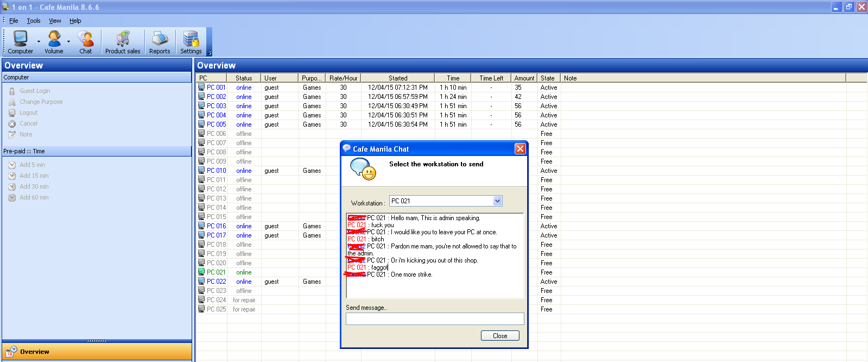Image resolution: width=868 pixels, height=362 pixels.
Task: Select the PC 003 row
Action: click(531, 106)
